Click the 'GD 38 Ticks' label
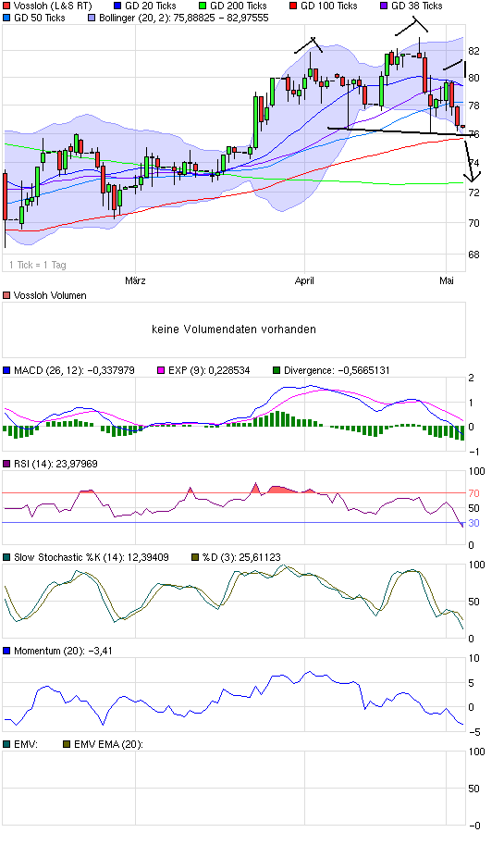The width and height of the screenshot is (504, 845). coord(417,6)
